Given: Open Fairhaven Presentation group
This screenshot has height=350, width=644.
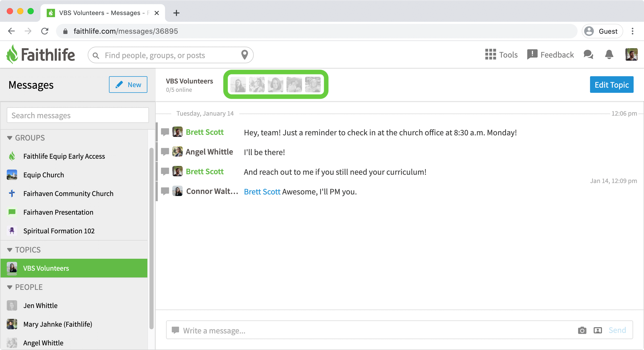Looking at the screenshot, I should [74, 212].
